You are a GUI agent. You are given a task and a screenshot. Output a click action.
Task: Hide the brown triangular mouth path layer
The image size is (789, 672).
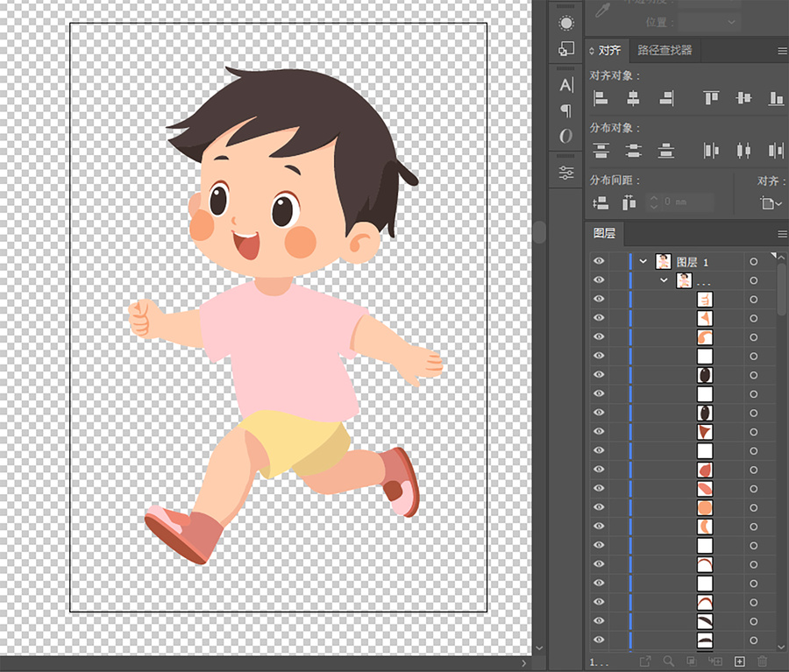[599, 431]
